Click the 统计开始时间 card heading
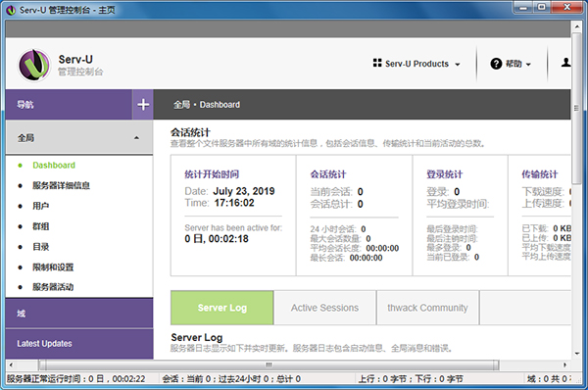Screen dimensions: 588x390 click(x=212, y=174)
